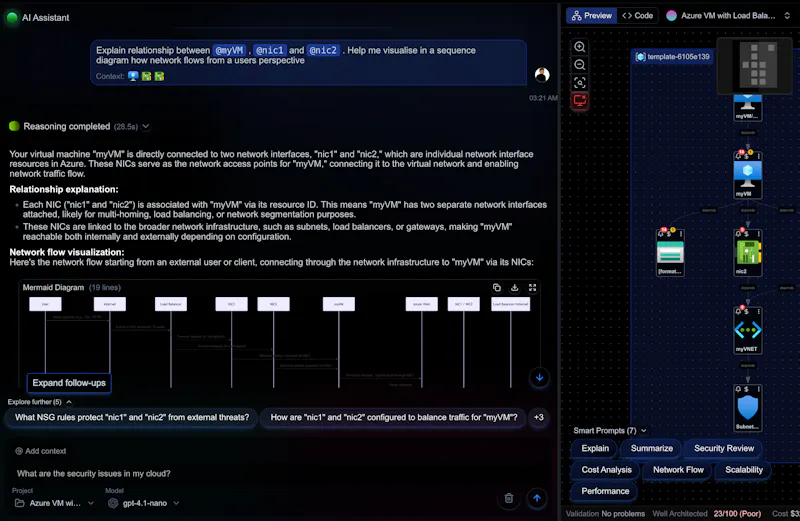Send the message with the up-arrow button
This screenshot has width=800, height=521.
pos(537,498)
